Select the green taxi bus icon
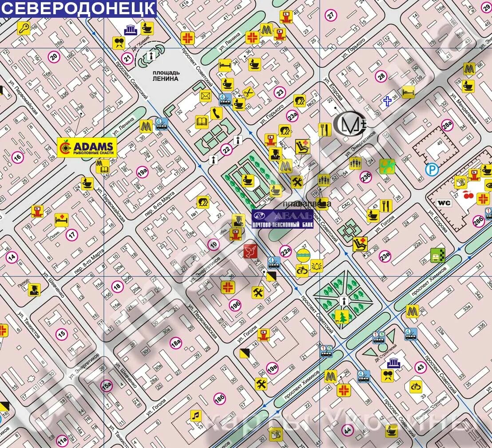Viewport: 492px width, 448px height. pos(438,255)
